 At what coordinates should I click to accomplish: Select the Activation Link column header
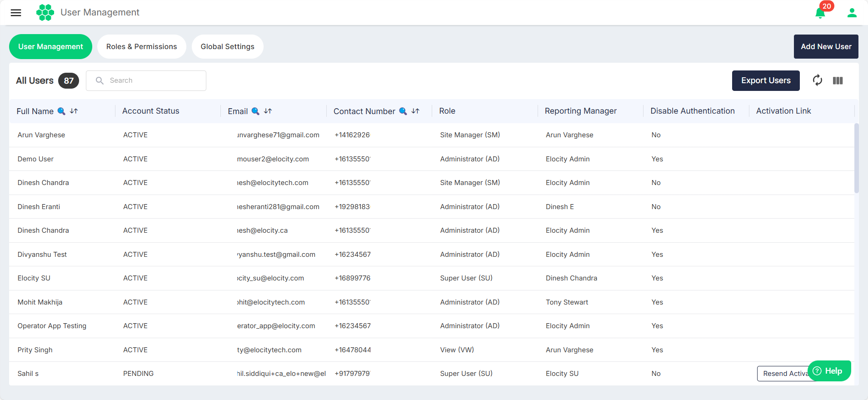pyautogui.click(x=783, y=111)
